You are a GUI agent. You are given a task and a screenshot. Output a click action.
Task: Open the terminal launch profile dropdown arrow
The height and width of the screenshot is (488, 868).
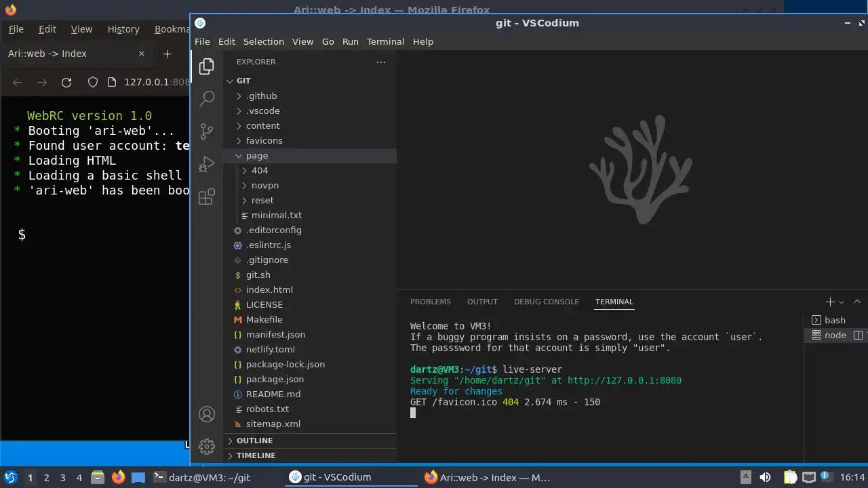[842, 302]
